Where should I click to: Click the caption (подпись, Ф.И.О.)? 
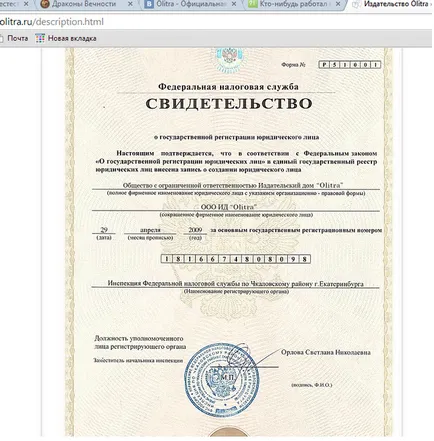pyautogui.click(x=312, y=385)
